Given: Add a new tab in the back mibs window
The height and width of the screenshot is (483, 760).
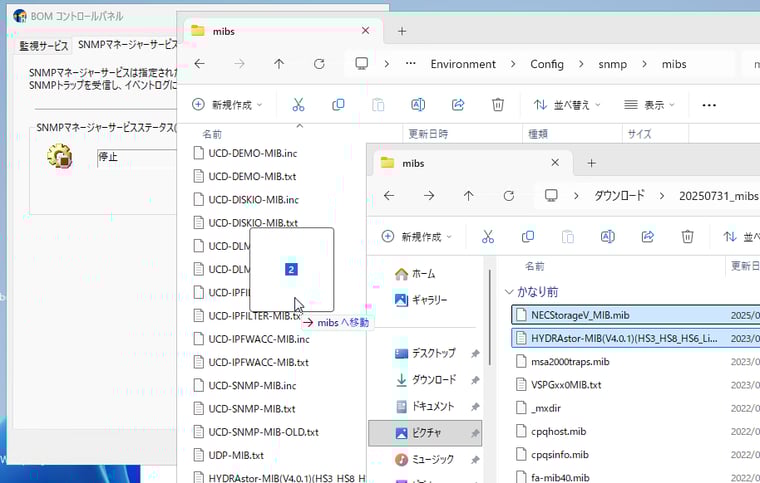Looking at the screenshot, I should click(402, 31).
